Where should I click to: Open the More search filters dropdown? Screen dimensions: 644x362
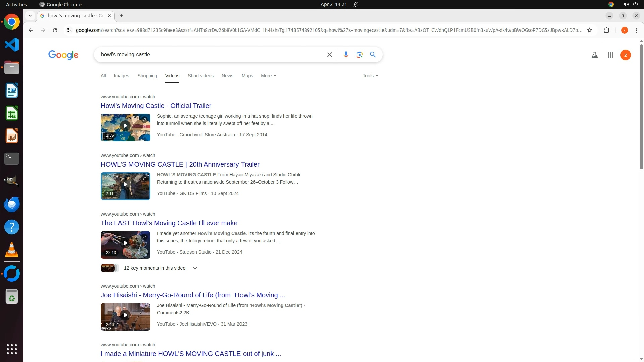tap(268, 76)
